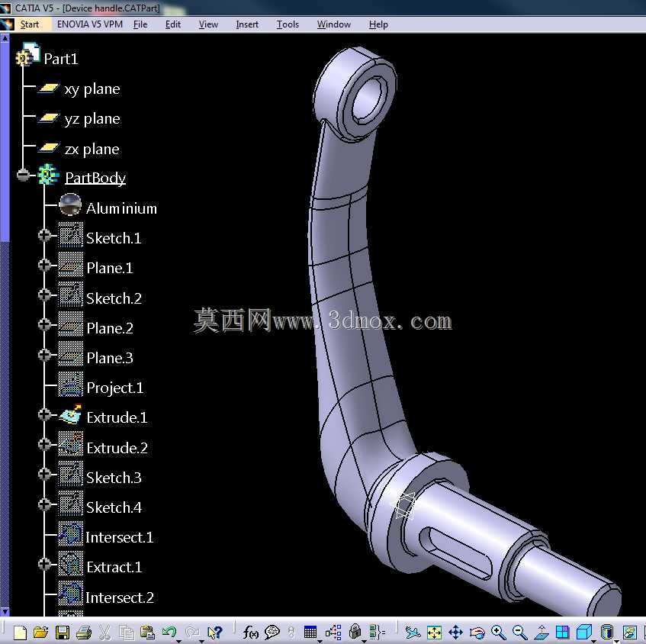
Task: Click the Zoom In magnifier icon
Action: (x=499, y=632)
